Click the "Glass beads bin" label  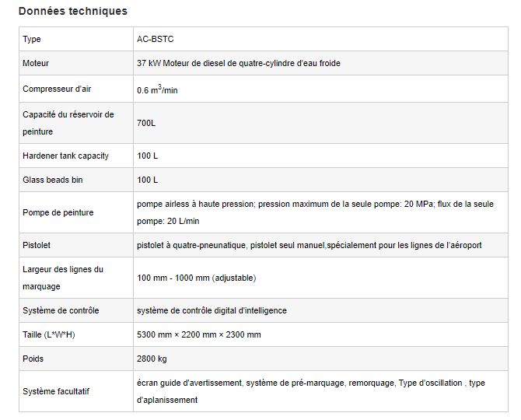click(x=51, y=180)
